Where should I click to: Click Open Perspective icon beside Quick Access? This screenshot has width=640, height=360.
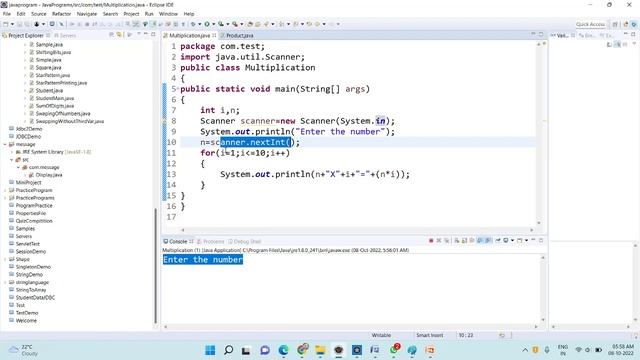[615, 24]
